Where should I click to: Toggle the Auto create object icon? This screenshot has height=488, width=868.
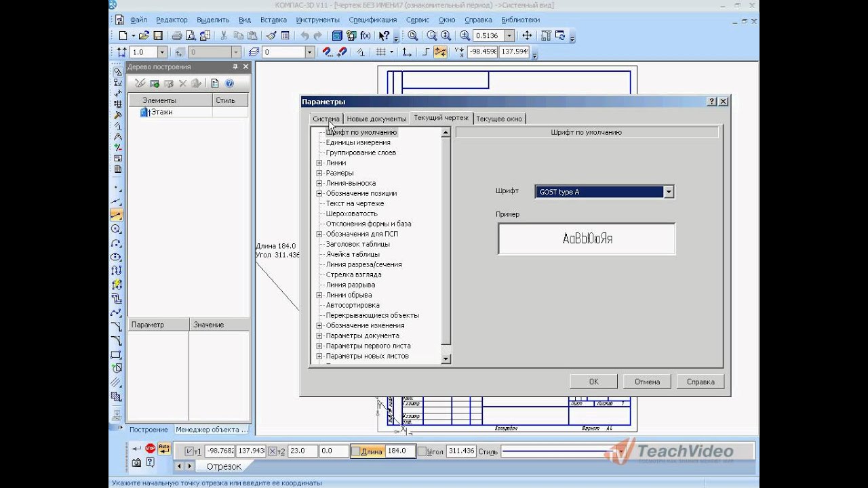point(164,449)
